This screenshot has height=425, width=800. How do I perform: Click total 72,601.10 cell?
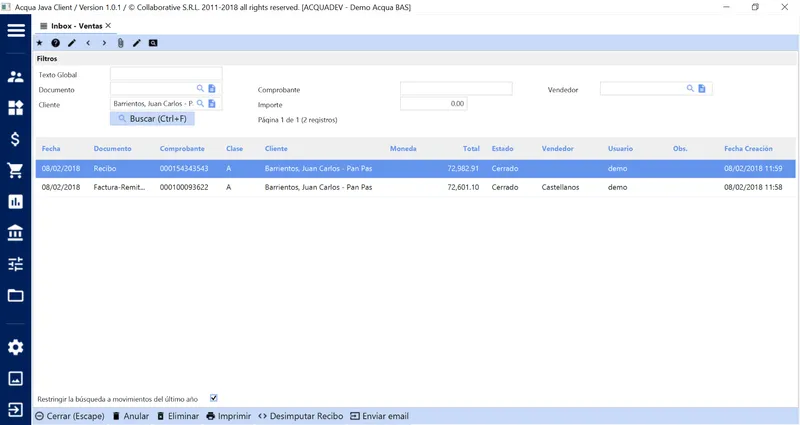pyautogui.click(x=463, y=187)
